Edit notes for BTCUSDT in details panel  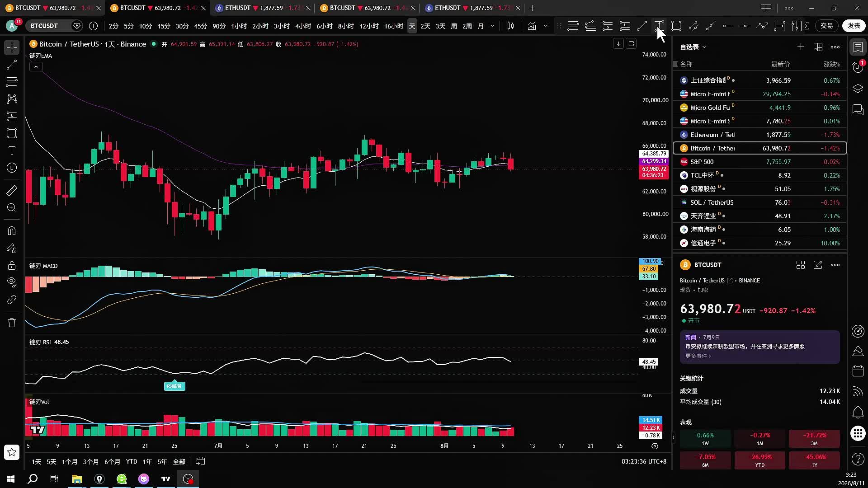click(x=818, y=265)
